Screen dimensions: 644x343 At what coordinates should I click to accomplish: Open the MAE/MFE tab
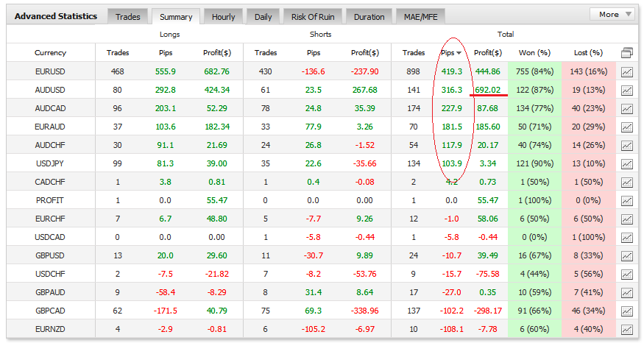[x=420, y=17]
